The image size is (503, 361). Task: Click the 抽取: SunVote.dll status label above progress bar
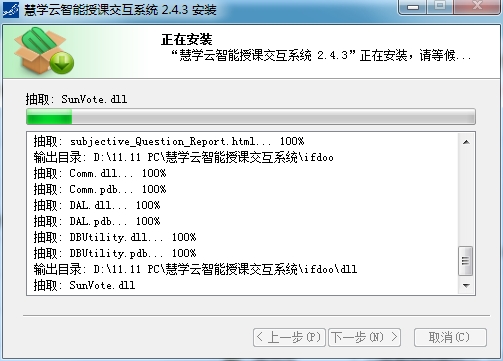click(x=76, y=99)
